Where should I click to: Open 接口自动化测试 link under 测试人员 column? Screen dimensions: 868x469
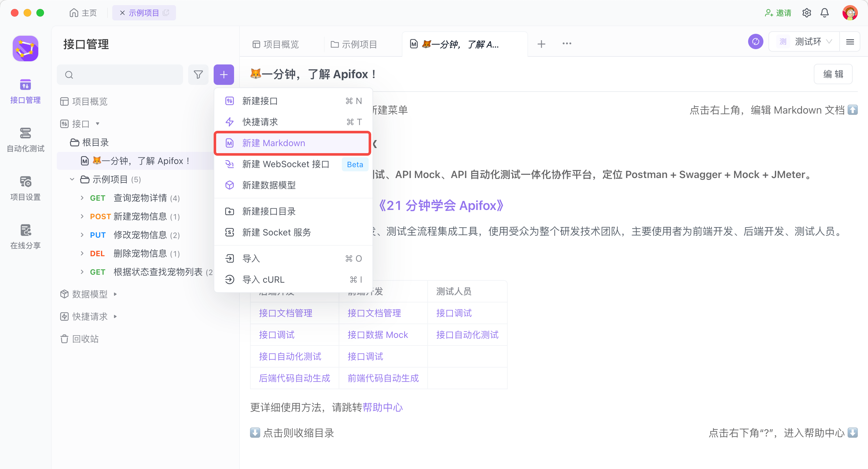click(467, 335)
